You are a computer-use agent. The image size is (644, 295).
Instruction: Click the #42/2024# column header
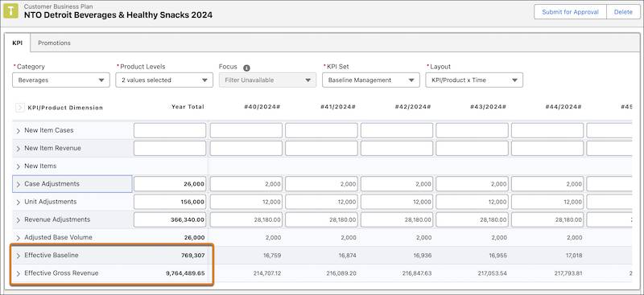pos(413,107)
